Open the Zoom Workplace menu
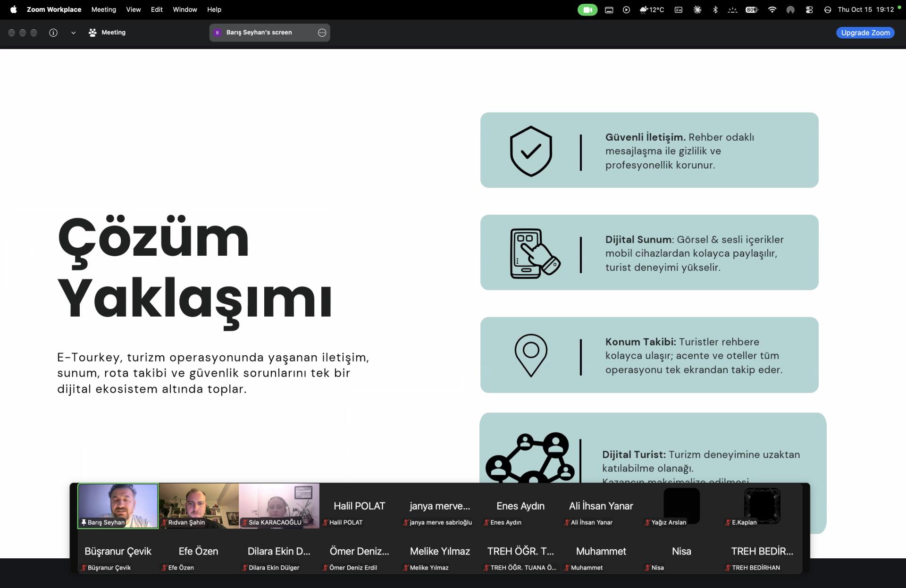Viewport: 906px width, 588px height. [54, 9]
